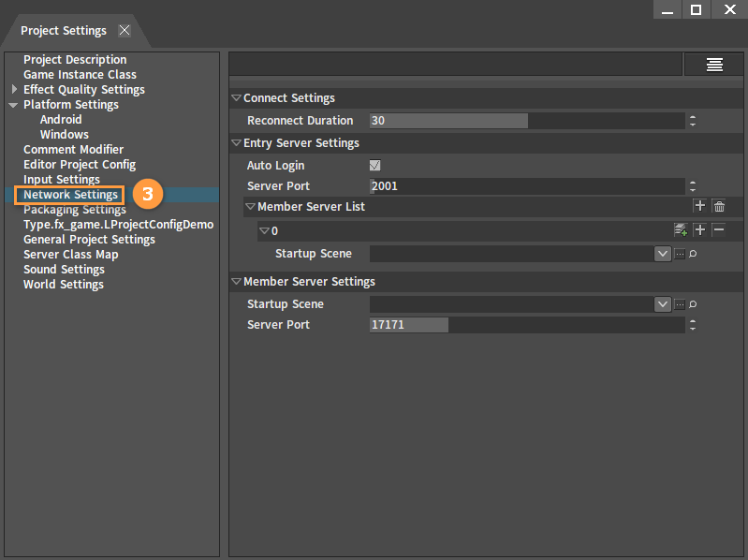The width and height of the screenshot is (748, 560).
Task: Collapse the Entry Server Settings section
Action: (236, 143)
